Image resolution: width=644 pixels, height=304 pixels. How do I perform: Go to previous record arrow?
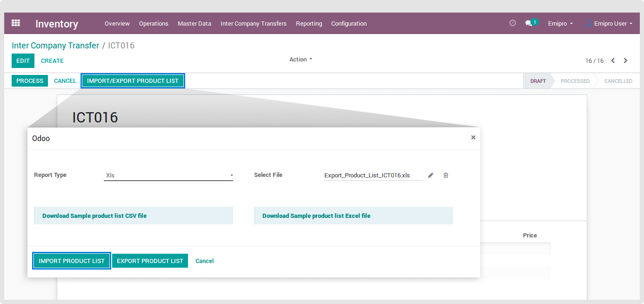pyautogui.click(x=613, y=61)
